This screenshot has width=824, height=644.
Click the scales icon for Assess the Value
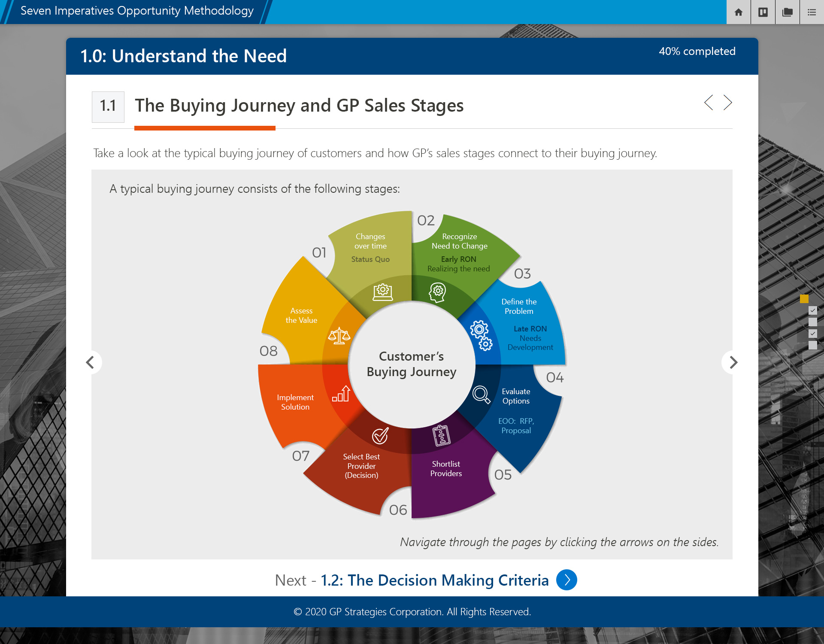(x=339, y=336)
